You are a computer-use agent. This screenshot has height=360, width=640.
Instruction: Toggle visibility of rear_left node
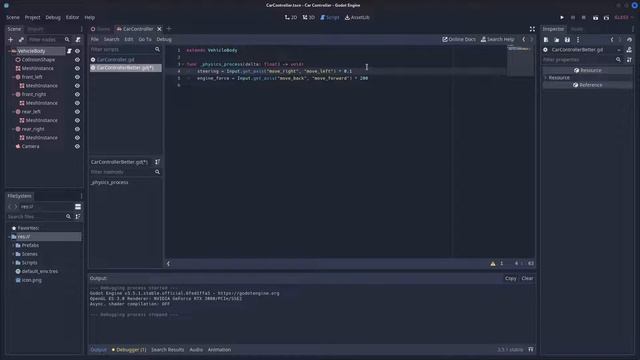pyautogui.click(x=77, y=111)
